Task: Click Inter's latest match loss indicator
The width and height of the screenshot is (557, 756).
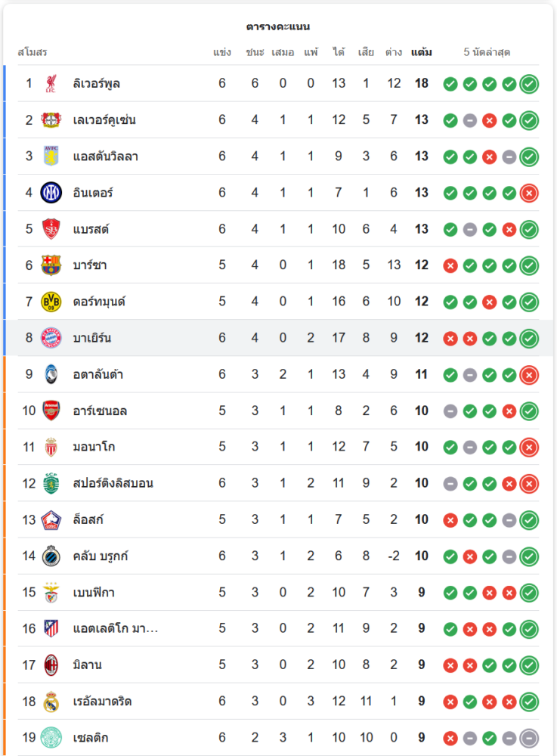Action: coord(529,193)
